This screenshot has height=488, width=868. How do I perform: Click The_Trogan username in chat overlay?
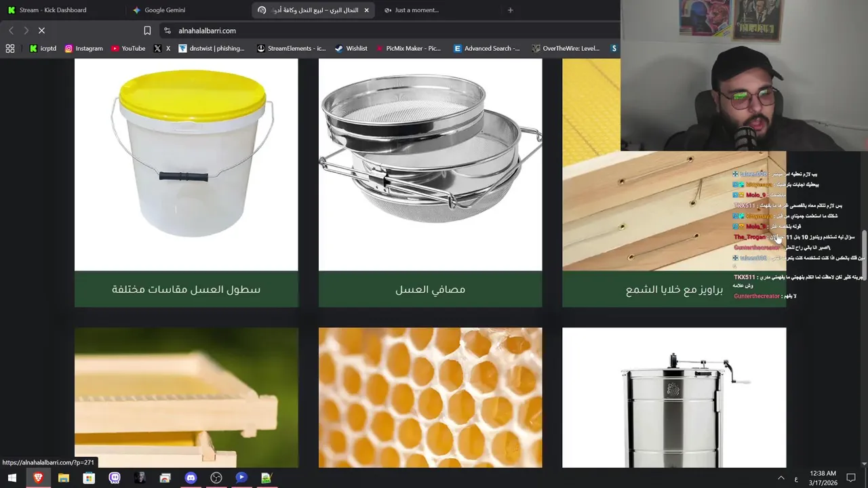click(x=749, y=237)
